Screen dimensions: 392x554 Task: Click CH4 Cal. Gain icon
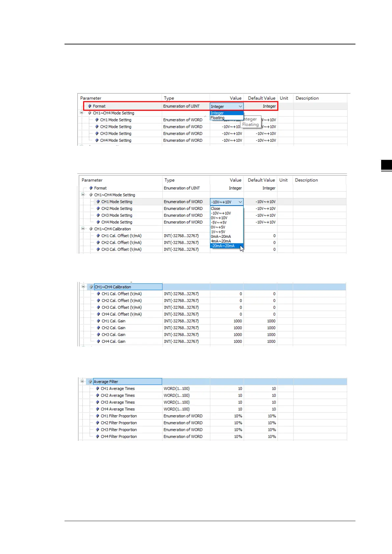click(x=98, y=341)
